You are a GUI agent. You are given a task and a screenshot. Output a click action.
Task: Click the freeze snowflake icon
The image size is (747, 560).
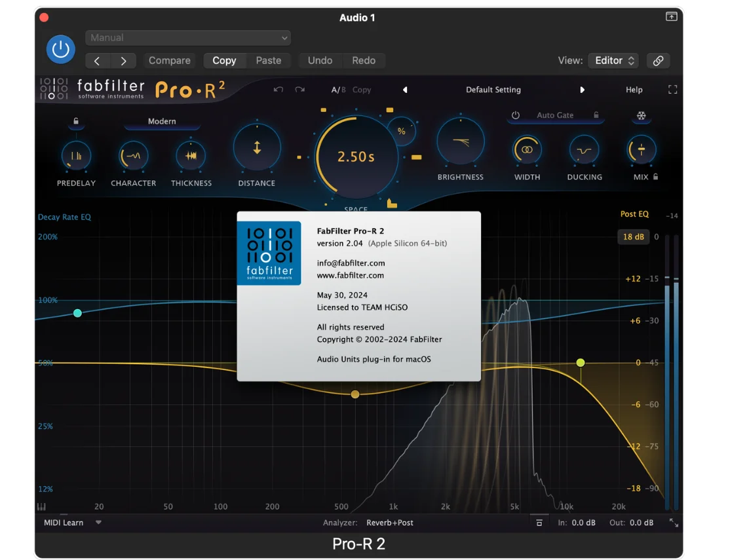coord(642,116)
